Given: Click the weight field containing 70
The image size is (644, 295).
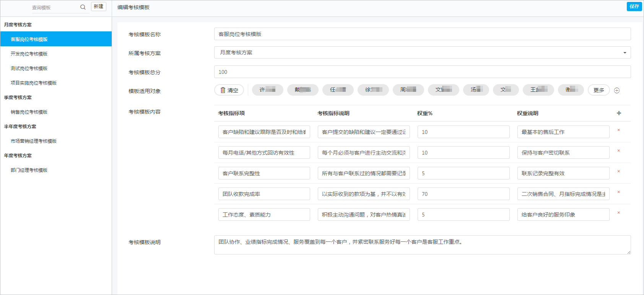Looking at the screenshot, I should (463, 194).
